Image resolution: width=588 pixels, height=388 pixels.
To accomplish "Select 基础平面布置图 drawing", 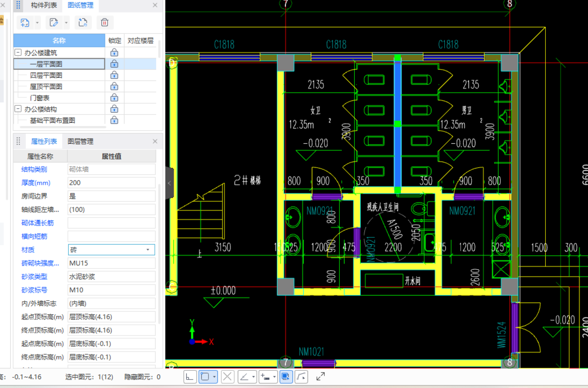I will 52,120.
